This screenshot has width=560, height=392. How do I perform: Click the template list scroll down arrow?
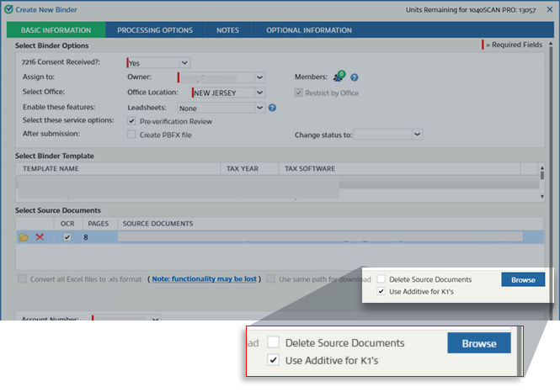point(542,197)
